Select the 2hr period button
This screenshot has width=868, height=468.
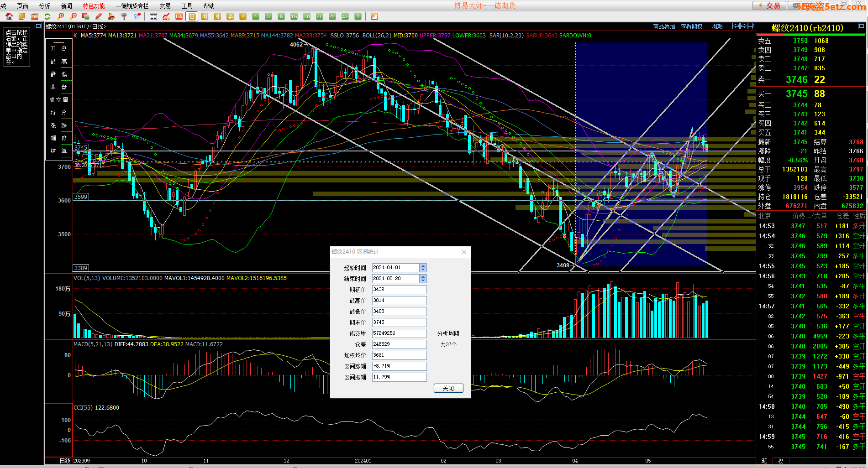point(332,16)
